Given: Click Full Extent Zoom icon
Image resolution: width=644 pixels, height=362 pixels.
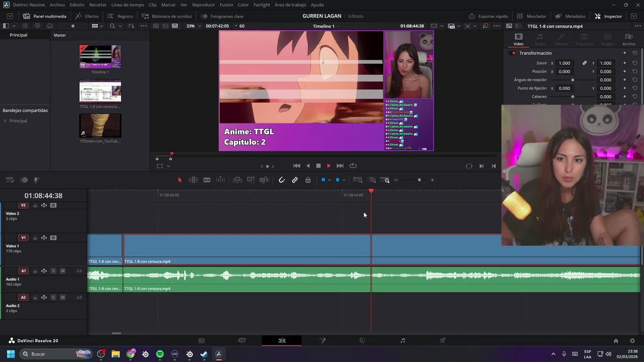Looking at the screenshot, I should [358, 180].
